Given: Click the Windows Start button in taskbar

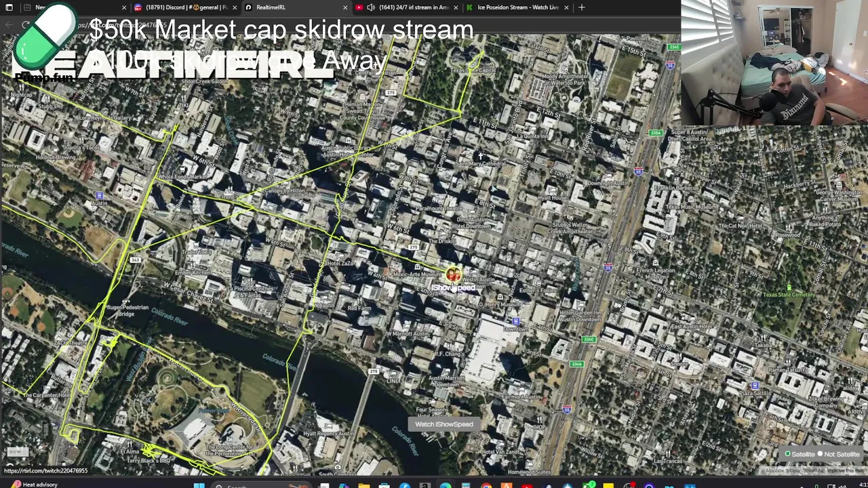Looking at the screenshot, I should tap(199, 485).
